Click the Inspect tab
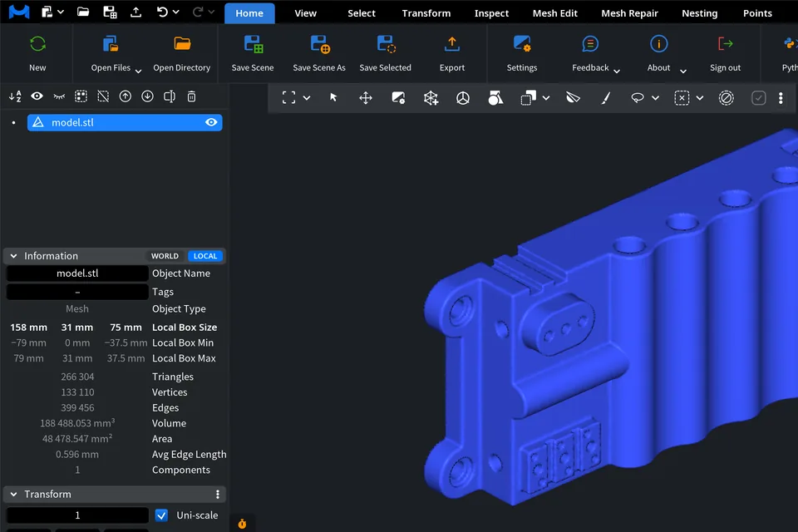The image size is (798, 532). coord(491,13)
